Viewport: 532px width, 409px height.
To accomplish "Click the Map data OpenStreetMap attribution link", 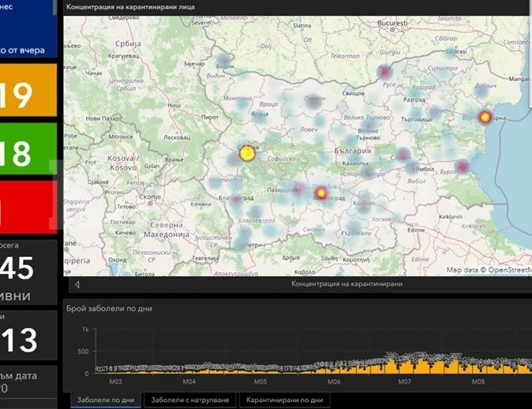I will [x=489, y=270].
